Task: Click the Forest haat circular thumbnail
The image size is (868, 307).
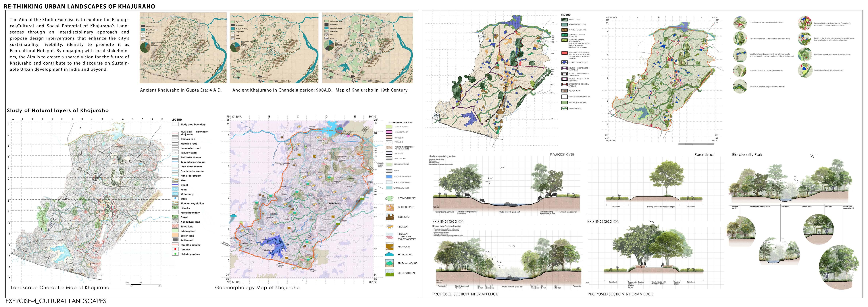Action: (740, 23)
